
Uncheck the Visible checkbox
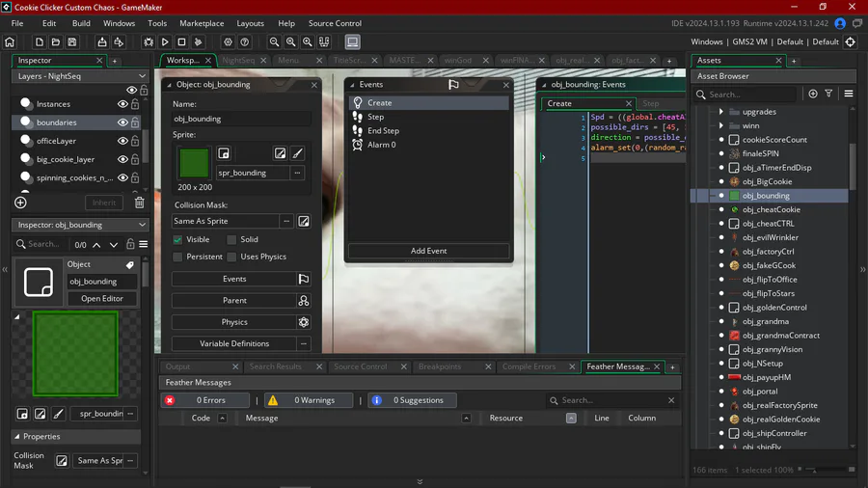(x=177, y=239)
